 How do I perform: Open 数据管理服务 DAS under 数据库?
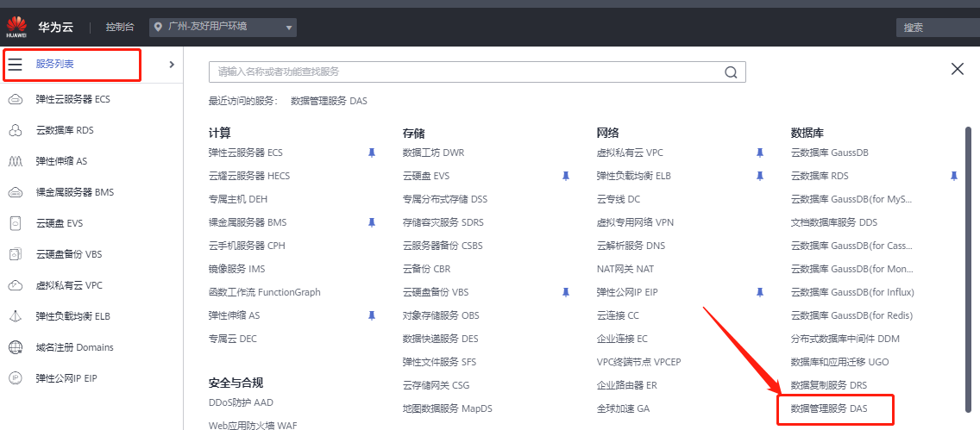(829, 408)
